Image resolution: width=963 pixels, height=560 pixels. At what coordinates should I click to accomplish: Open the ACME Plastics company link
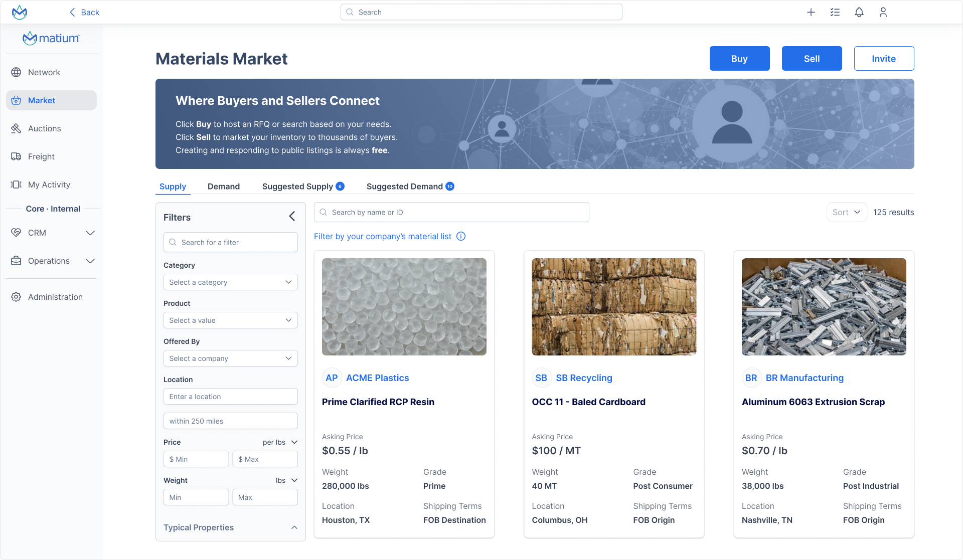point(377,378)
